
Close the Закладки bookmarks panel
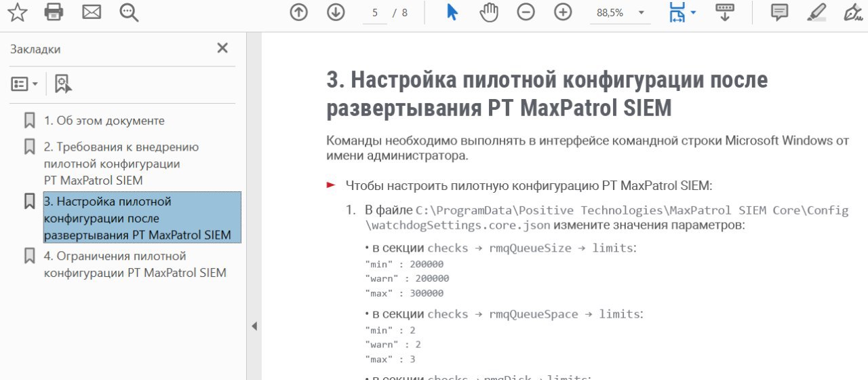click(x=222, y=47)
